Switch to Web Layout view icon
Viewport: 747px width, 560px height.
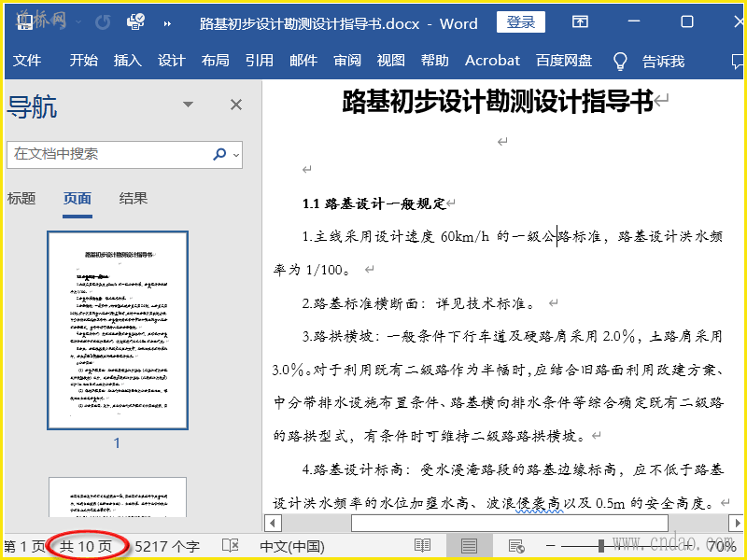coord(516,546)
